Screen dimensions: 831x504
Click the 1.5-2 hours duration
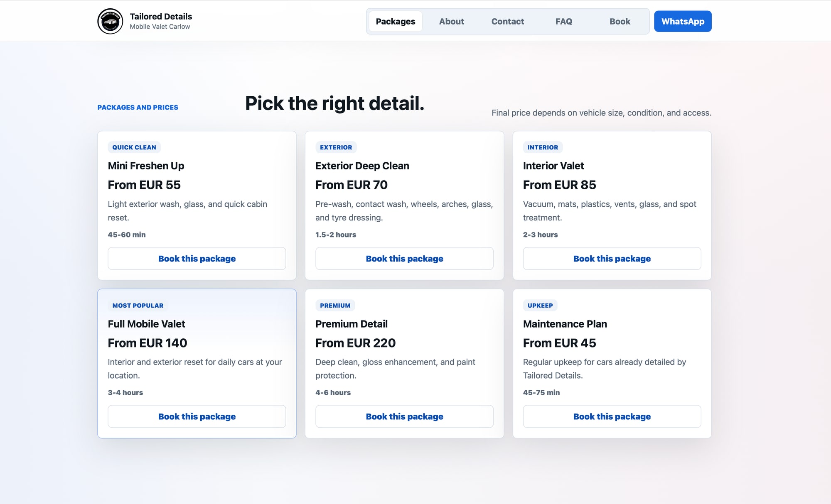(x=336, y=235)
